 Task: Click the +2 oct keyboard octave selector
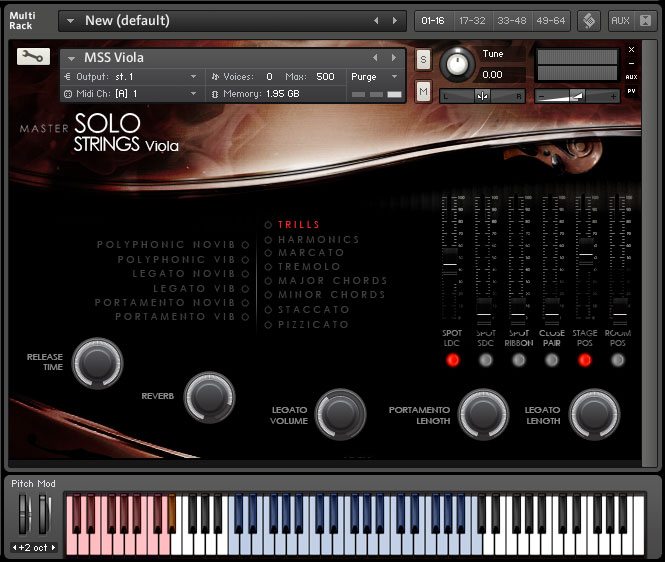[x=34, y=547]
